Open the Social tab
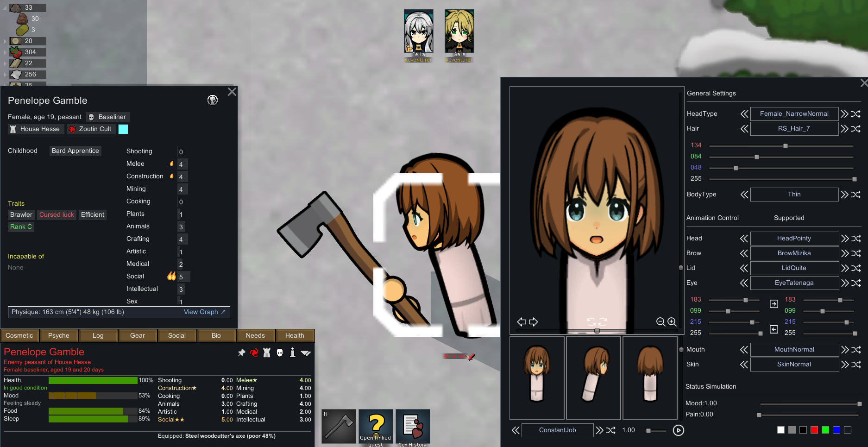Image resolution: width=868 pixels, height=447 pixels. click(x=177, y=336)
